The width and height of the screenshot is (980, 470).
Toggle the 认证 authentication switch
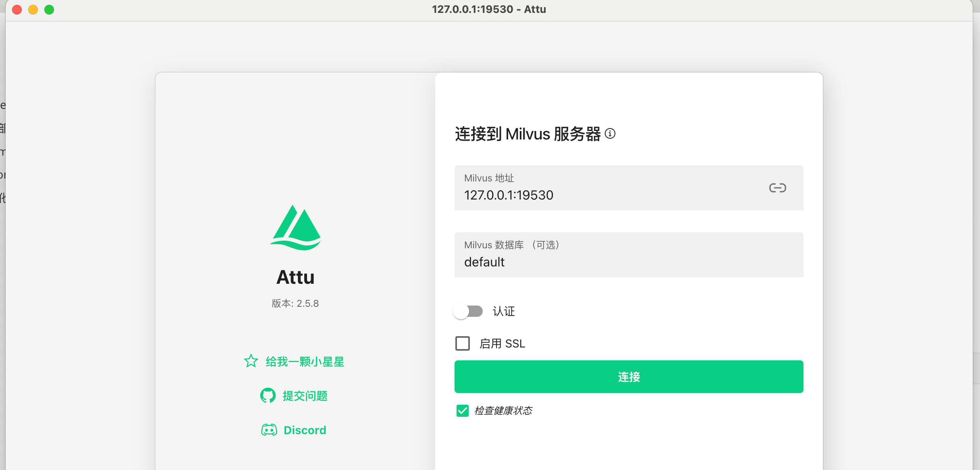(468, 311)
